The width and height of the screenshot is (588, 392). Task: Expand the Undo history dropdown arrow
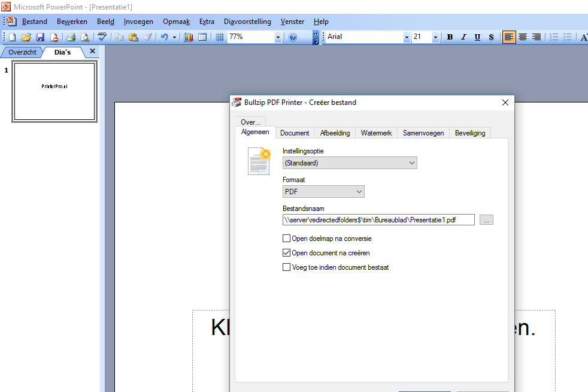[x=174, y=37]
